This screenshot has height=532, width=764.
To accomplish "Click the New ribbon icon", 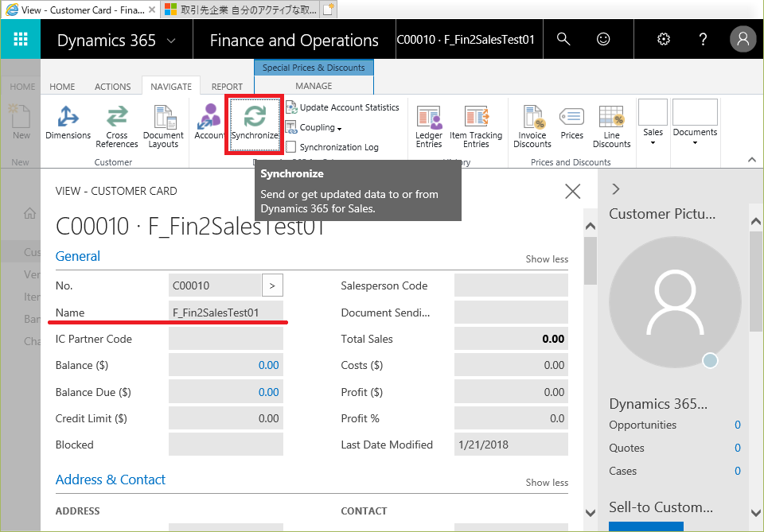I will click(21, 122).
